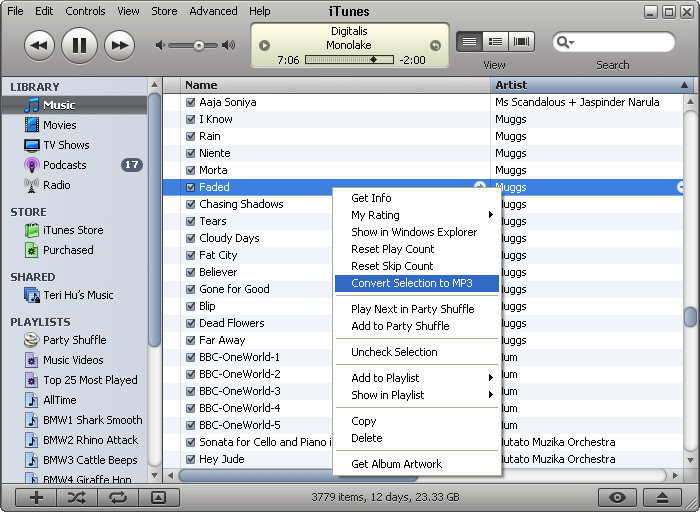This screenshot has height=512, width=700.
Task: Skip to next track button
Action: pyautogui.click(x=119, y=45)
